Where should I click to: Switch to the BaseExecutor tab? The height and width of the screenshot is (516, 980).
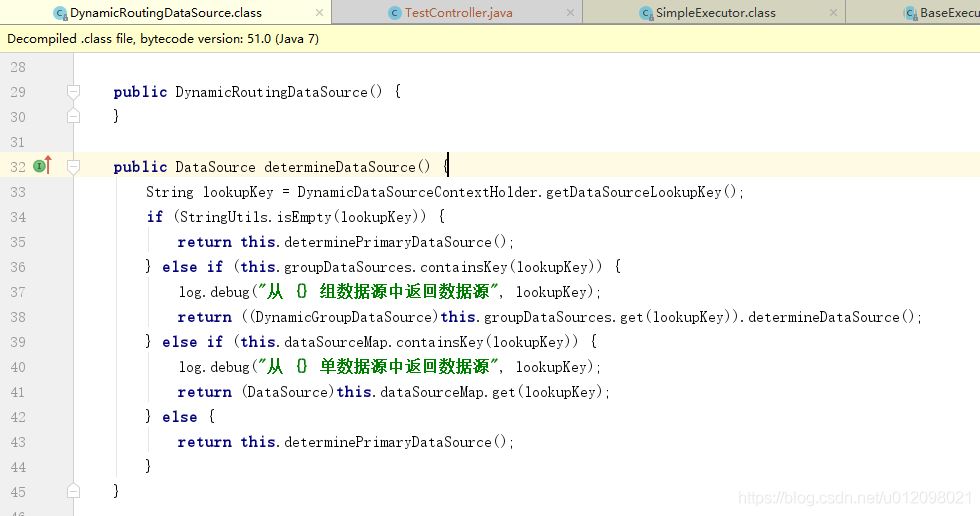(x=948, y=13)
